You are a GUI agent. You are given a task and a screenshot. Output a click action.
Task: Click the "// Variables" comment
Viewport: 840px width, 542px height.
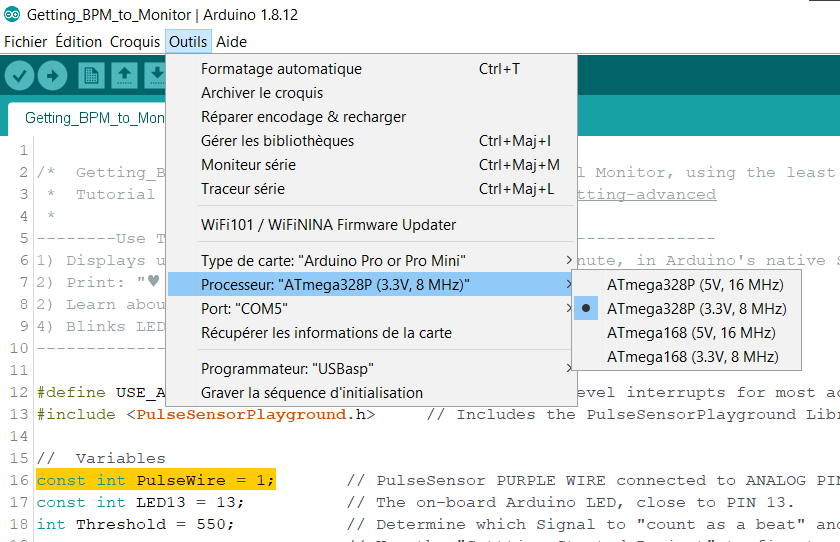101,458
